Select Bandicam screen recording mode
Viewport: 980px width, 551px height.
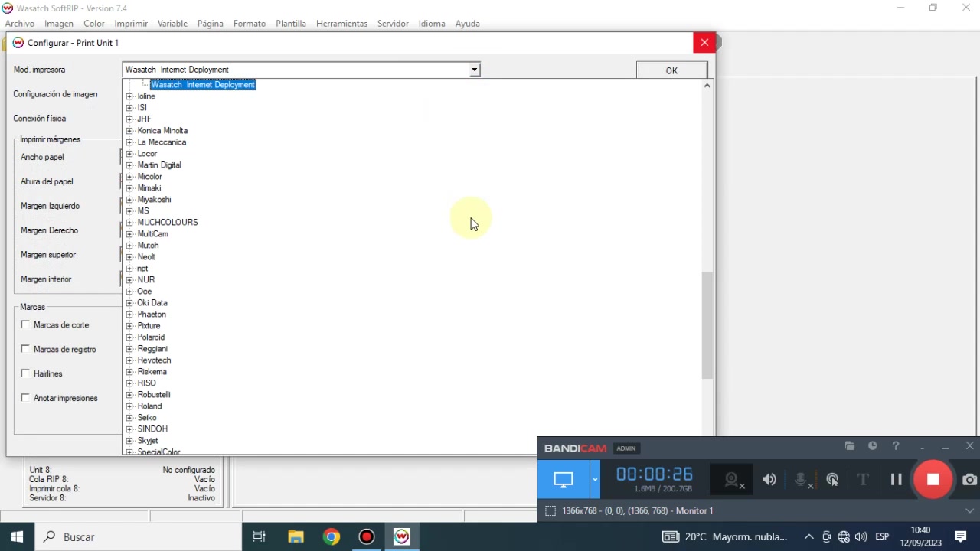[x=563, y=480]
